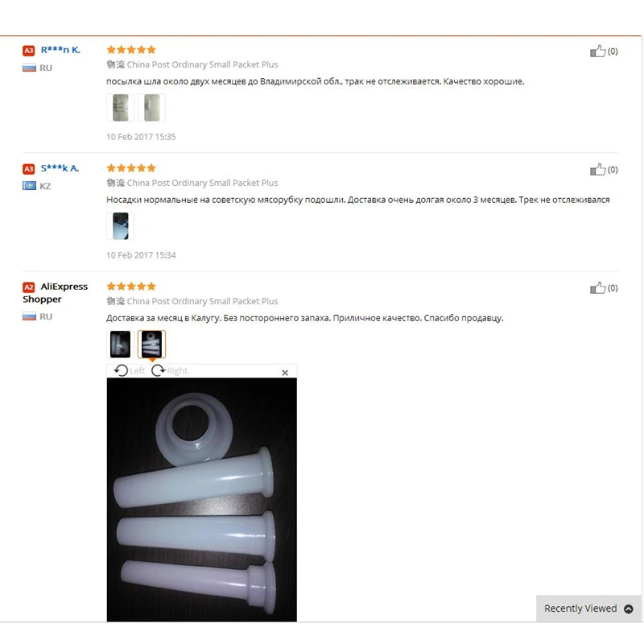This screenshot has height=644, width=644.
Task: Open R***n K. user profile link
Action: 60,50
